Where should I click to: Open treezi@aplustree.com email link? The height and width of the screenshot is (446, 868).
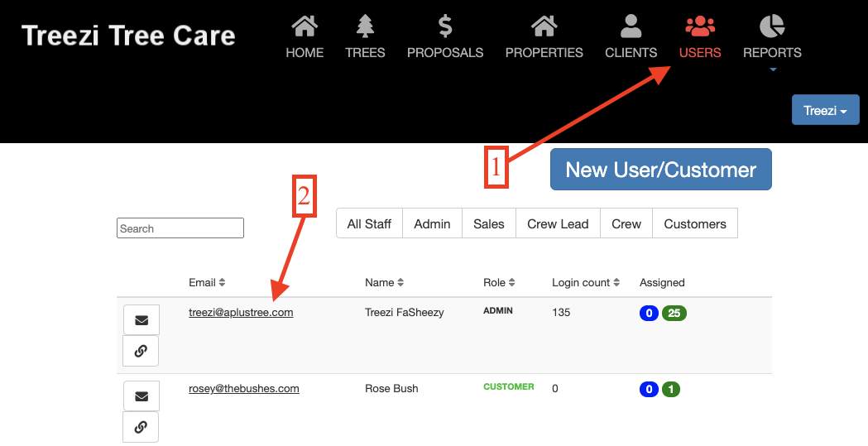click(x=241, y=313)
